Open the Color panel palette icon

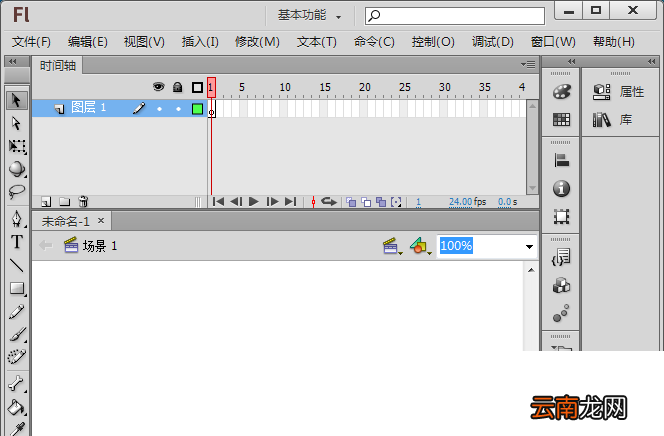(562, 92)
